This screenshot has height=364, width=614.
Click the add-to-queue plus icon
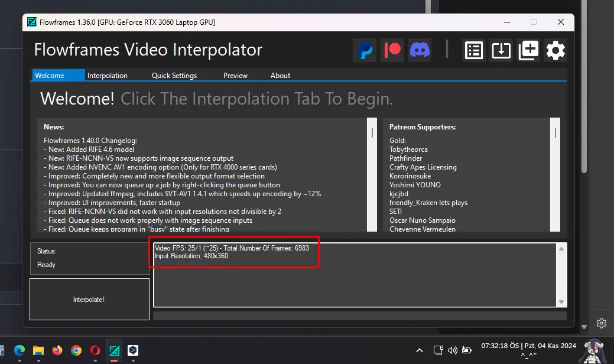(529, 50)
